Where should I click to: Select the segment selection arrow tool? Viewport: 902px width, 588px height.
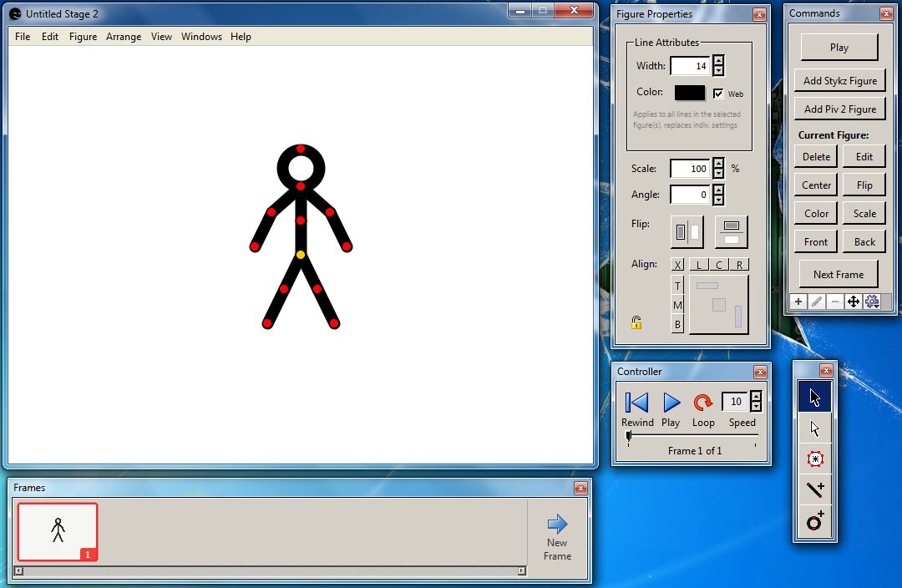814,428
